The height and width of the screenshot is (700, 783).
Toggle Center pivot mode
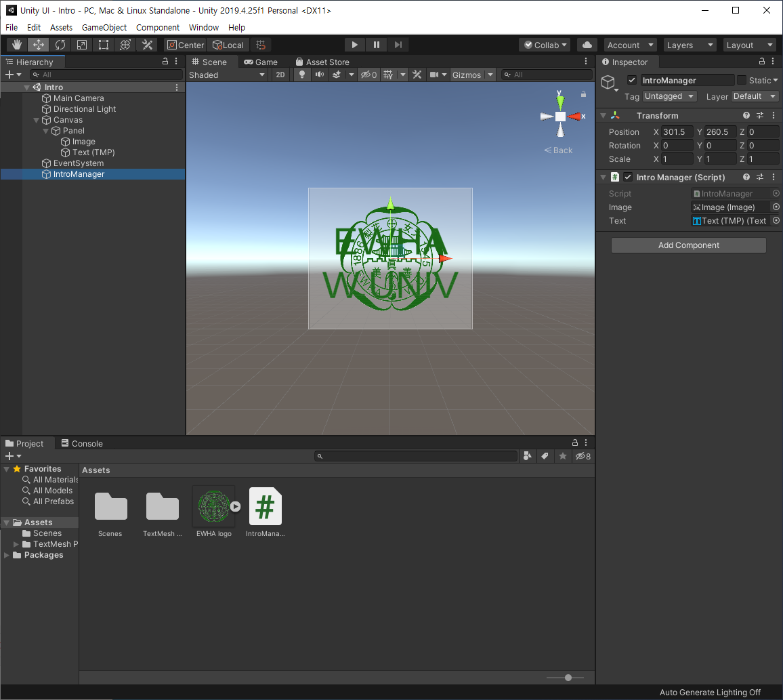pos(186,45)
